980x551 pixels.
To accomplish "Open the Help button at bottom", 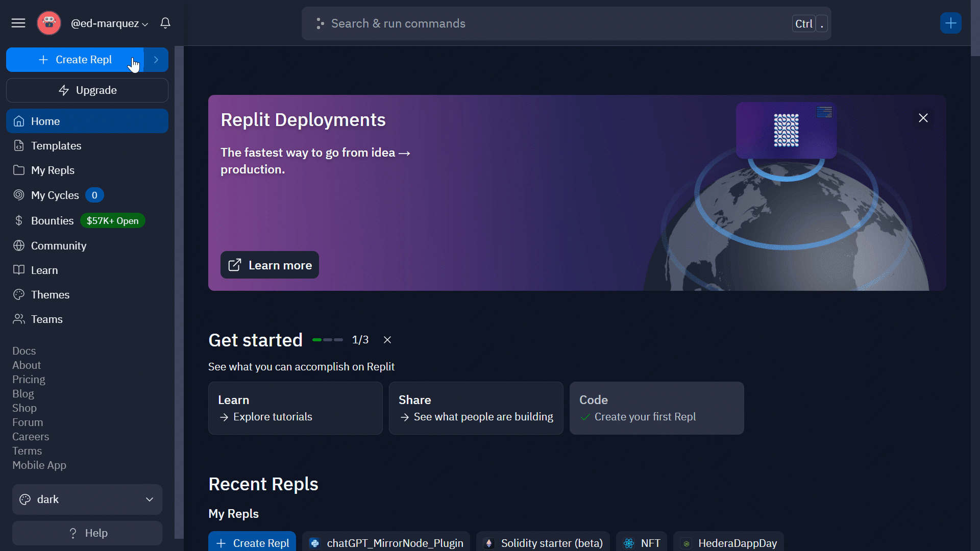I will 87,533.
